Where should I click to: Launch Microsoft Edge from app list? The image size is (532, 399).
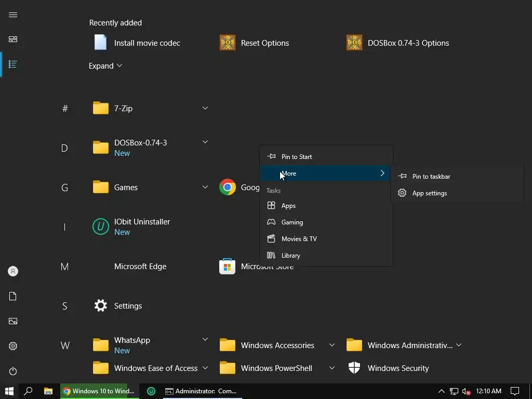click(140, 267)
